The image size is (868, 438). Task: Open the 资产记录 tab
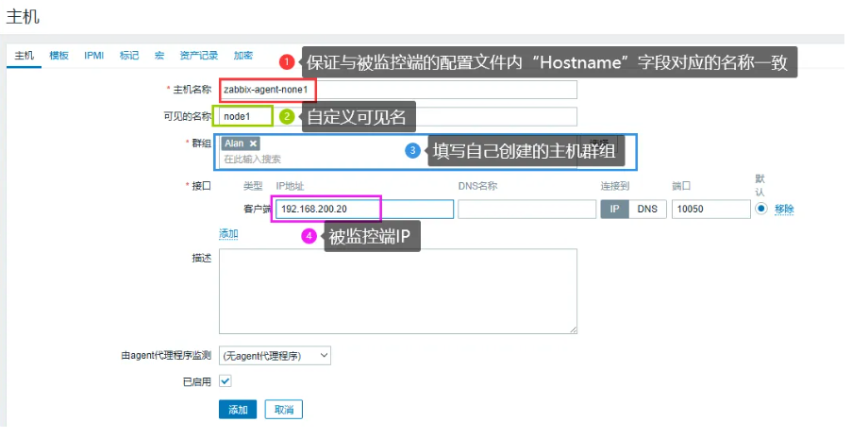pos(198,56)
